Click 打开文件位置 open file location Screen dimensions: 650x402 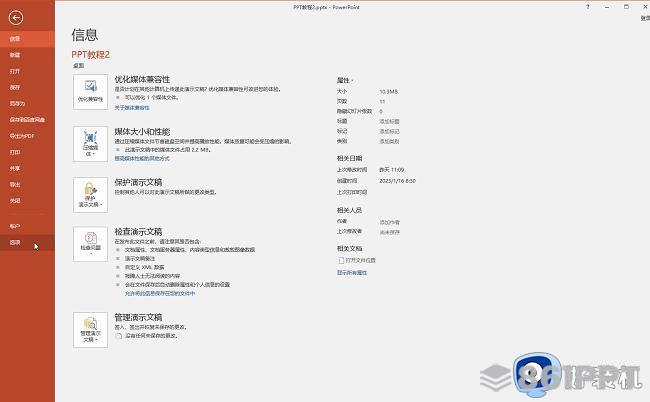[357, 260]
